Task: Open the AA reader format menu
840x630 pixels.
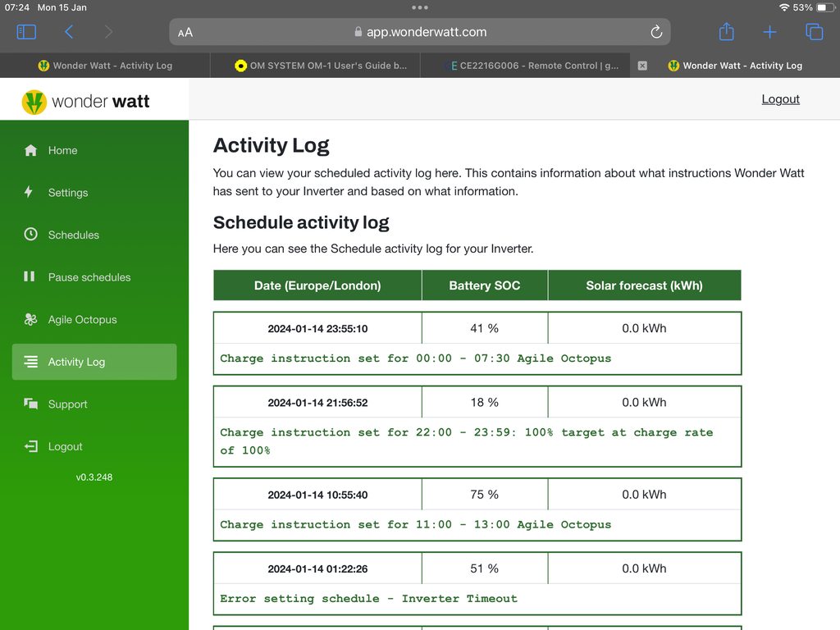Action: pos(185,33)
